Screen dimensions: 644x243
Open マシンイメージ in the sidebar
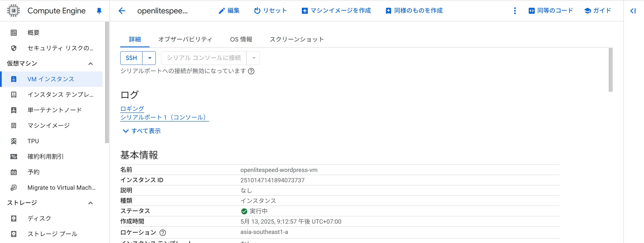pos(49,126)
